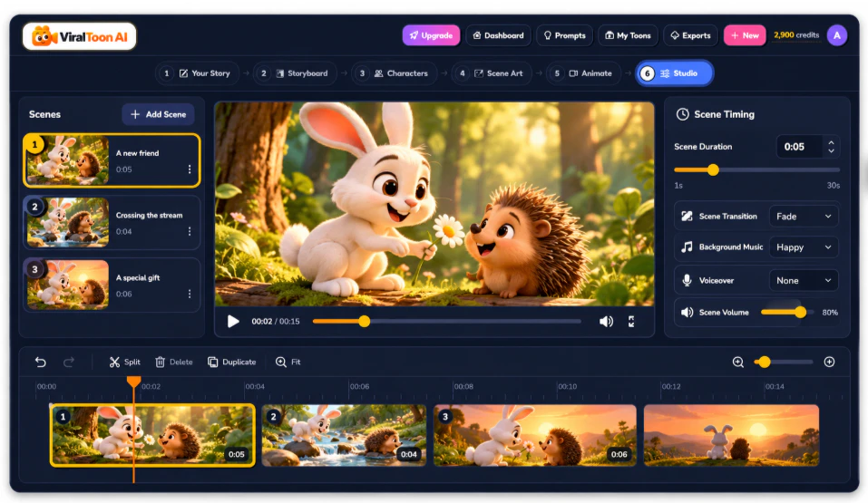Select the 'A special gift' scene card
This screenshot has width=868, height=503.
[x=112, y=285]
